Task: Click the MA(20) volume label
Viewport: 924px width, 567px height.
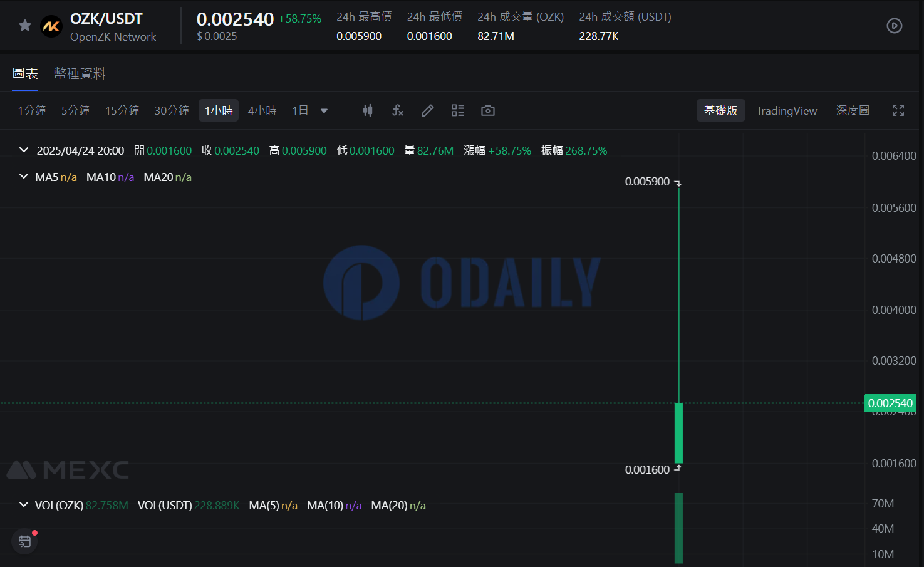Action: [398, 506]
